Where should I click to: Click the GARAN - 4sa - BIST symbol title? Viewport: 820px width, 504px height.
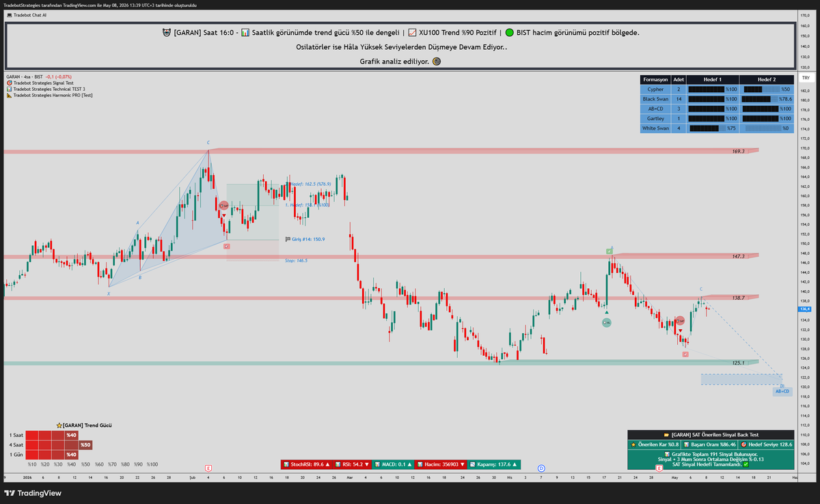click(x=23, y=76)
